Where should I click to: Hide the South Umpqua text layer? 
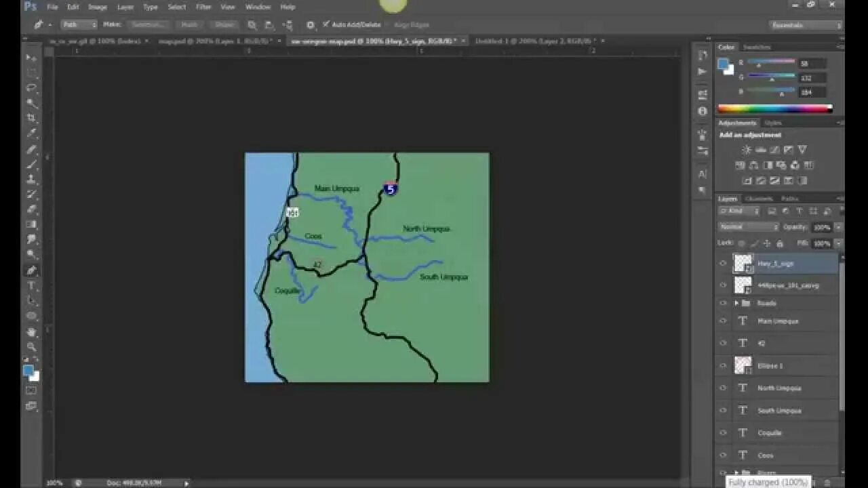(x=723, y=411)
